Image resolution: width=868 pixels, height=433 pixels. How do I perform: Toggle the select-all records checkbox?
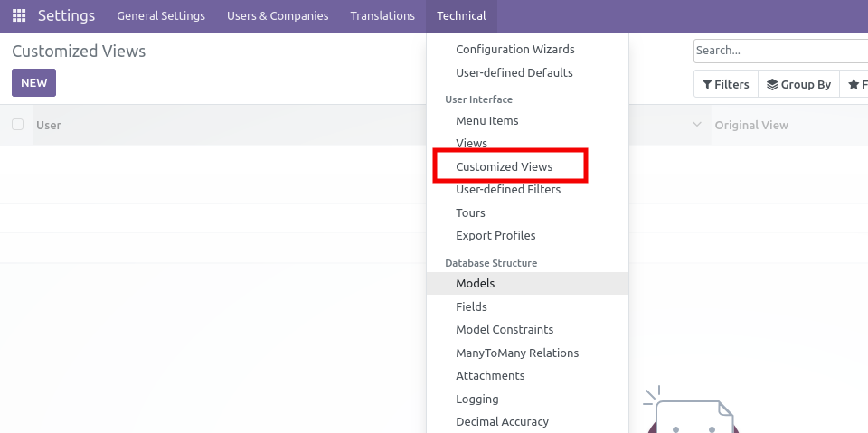[x=18, y=125]
